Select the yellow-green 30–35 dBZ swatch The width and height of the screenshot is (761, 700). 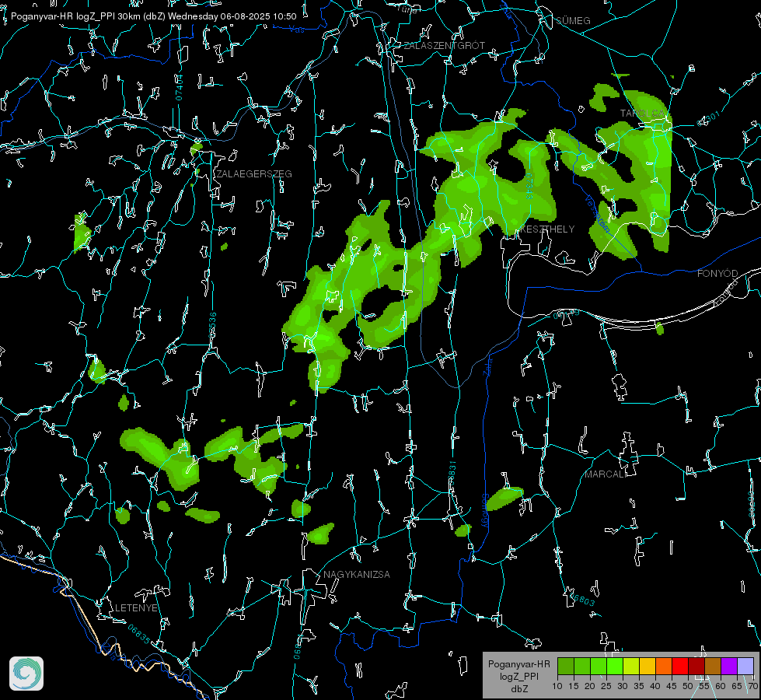coord(631,666)
